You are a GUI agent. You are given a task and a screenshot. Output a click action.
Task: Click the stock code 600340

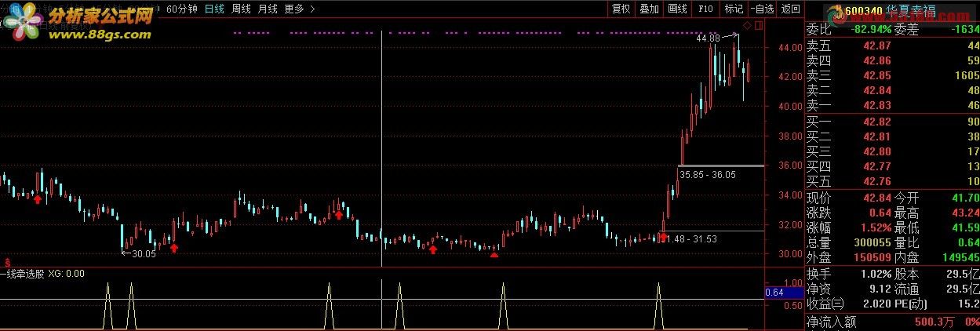(864, 11)
